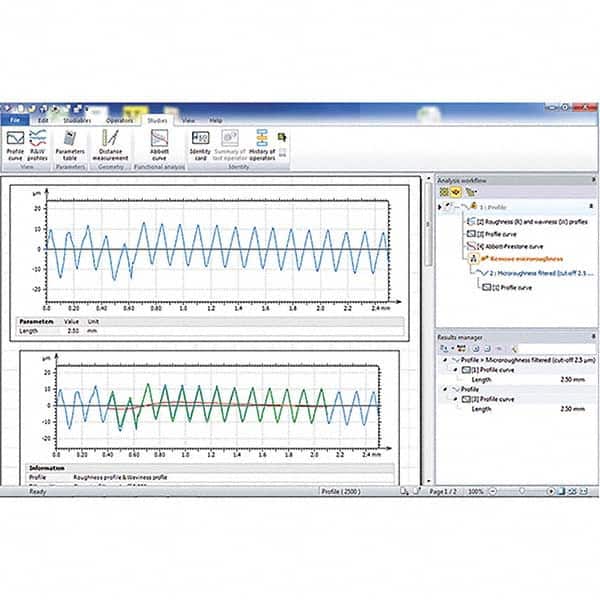The height and width of the screenshot is (600, 600).
Task: Click the green gear icon in Analysis workflow
Action: (444, 192)
